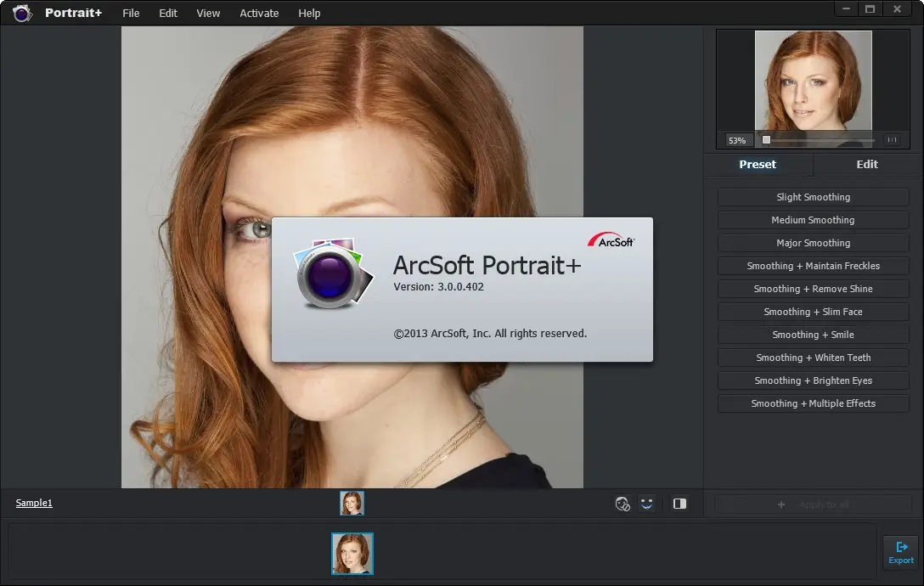Expand the Activate menu
Screen dimensions: 924x586
point(259,13)
